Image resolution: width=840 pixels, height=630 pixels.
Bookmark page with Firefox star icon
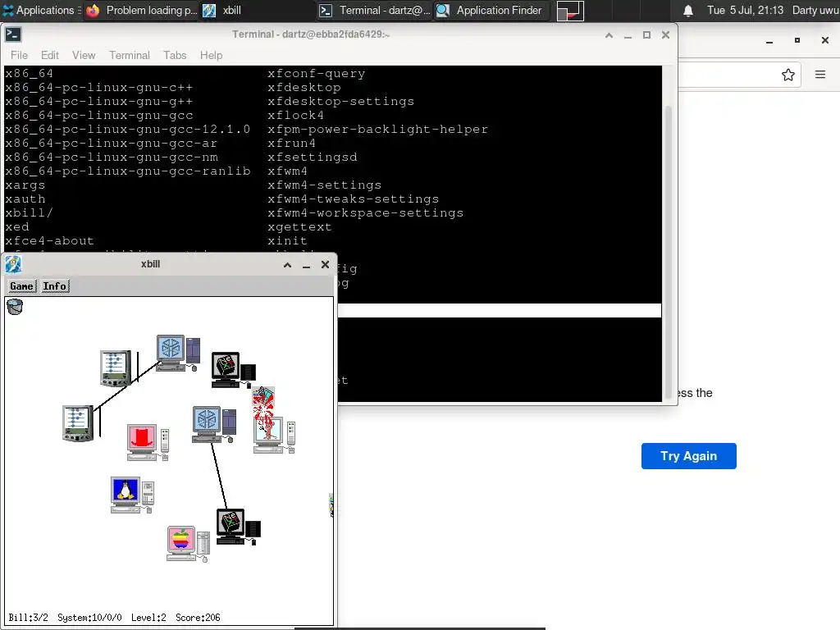pyautogui.click(x=788, y=75)
